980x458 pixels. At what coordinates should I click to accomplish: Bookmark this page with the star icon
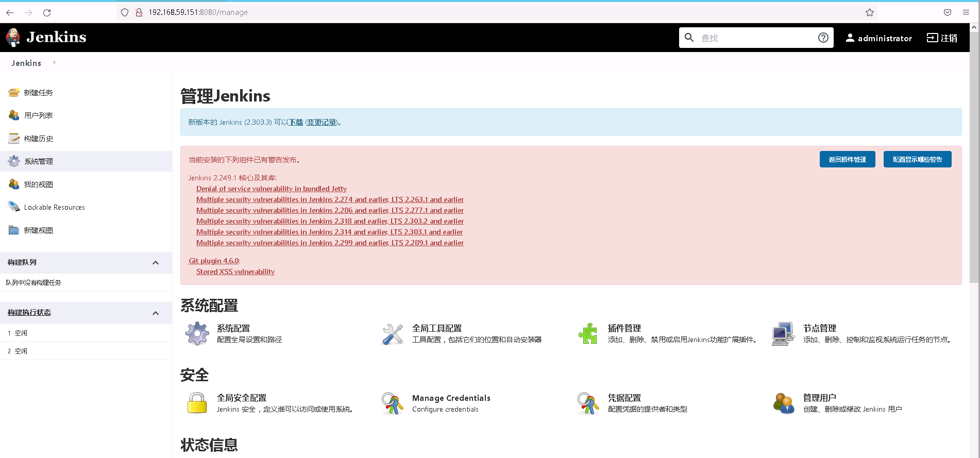pyautogui.click(x=870, y=12)
